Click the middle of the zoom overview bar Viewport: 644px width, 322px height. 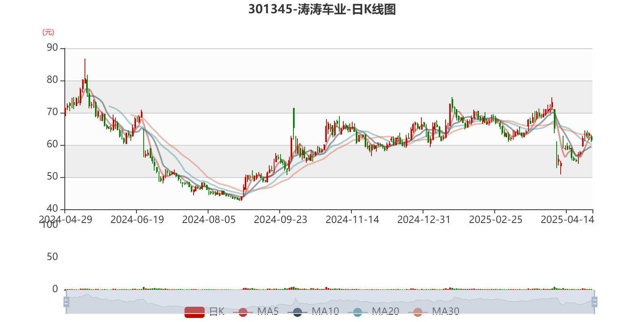tap(330, 301)
